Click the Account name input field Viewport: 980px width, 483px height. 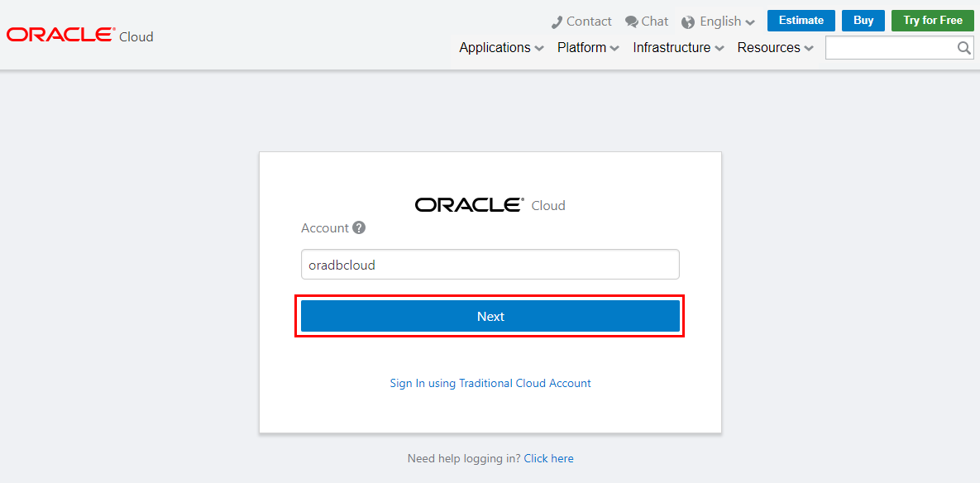pos(490,265)
